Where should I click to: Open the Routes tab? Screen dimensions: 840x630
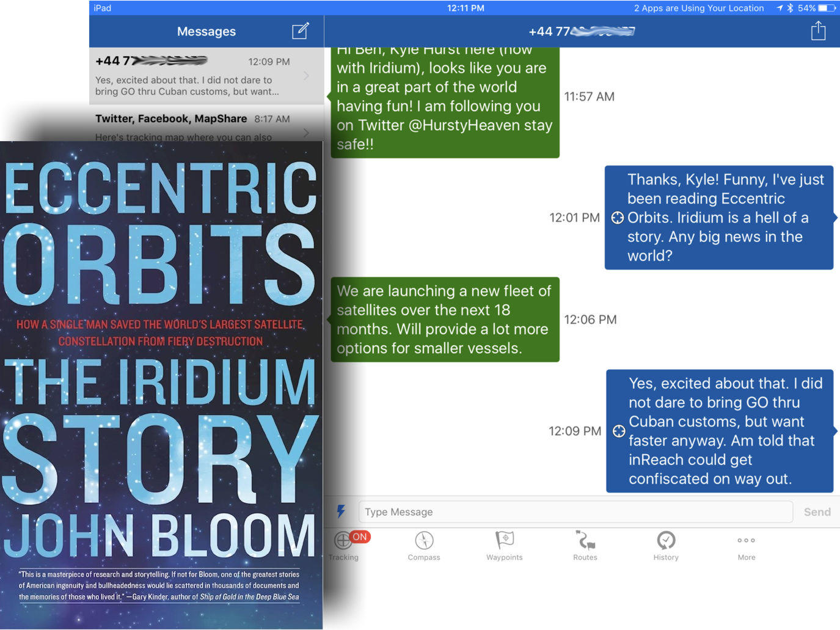pyautogui.click(x=585, y=545)
